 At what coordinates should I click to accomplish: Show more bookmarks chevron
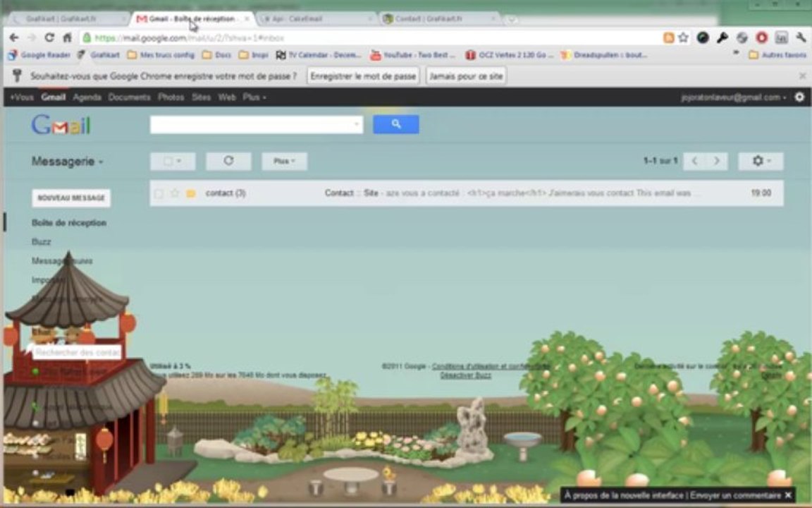coord(735,54)
